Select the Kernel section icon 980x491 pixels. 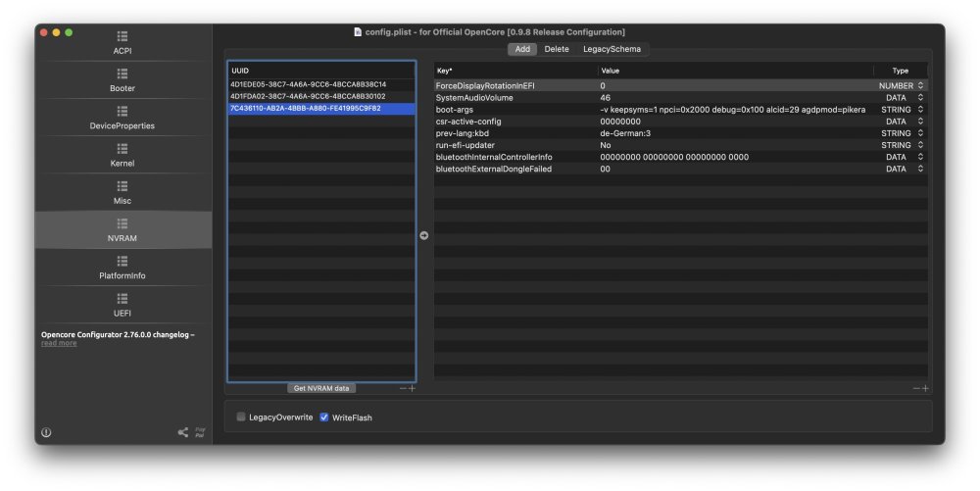122,149
